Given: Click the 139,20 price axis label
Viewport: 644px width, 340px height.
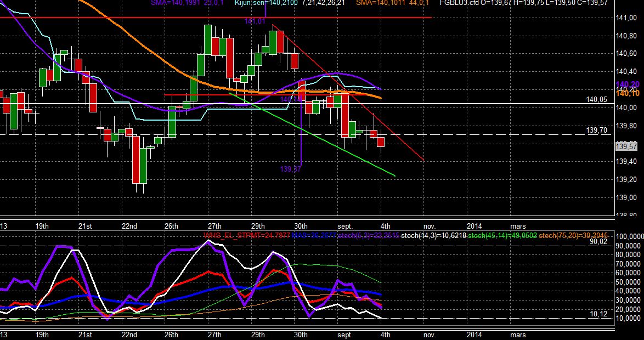Looking at the screenshot, I should [627, 179].
